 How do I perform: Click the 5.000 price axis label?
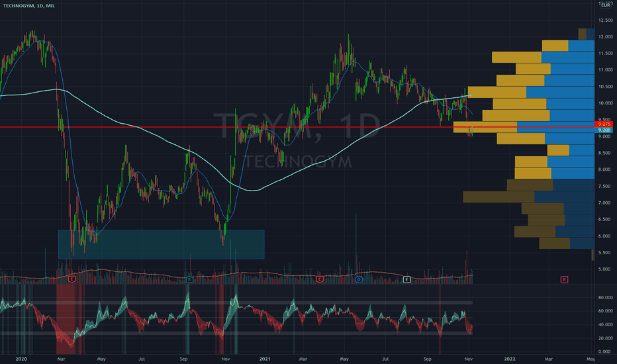click(x=605, y=269)
